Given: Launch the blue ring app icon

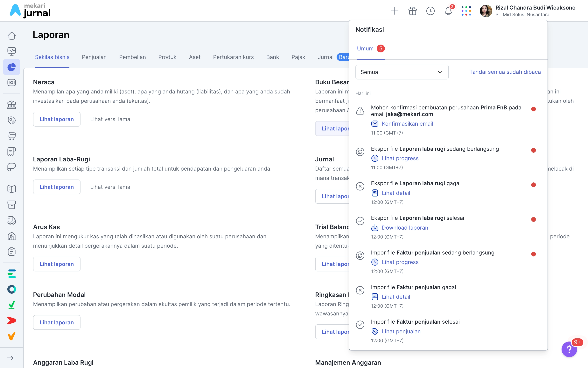Looking at the screenshot, I should [x=12, y=289].
